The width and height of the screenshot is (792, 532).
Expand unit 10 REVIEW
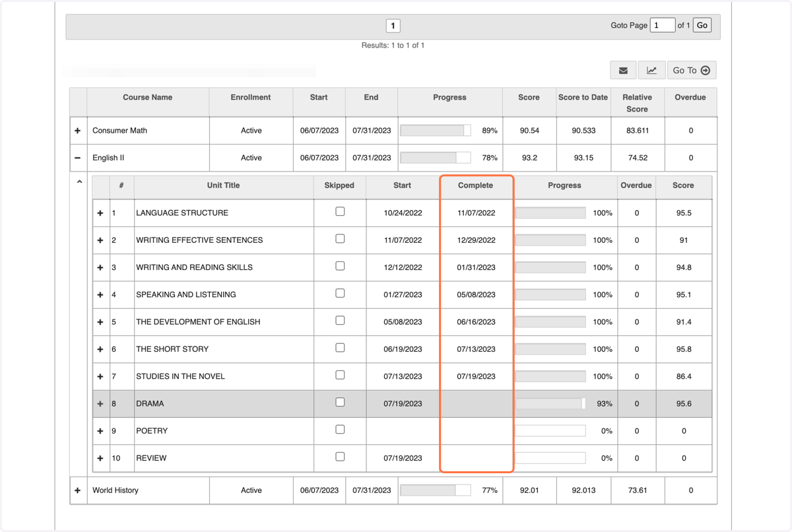pyautogui.click(x=100, y=458)
